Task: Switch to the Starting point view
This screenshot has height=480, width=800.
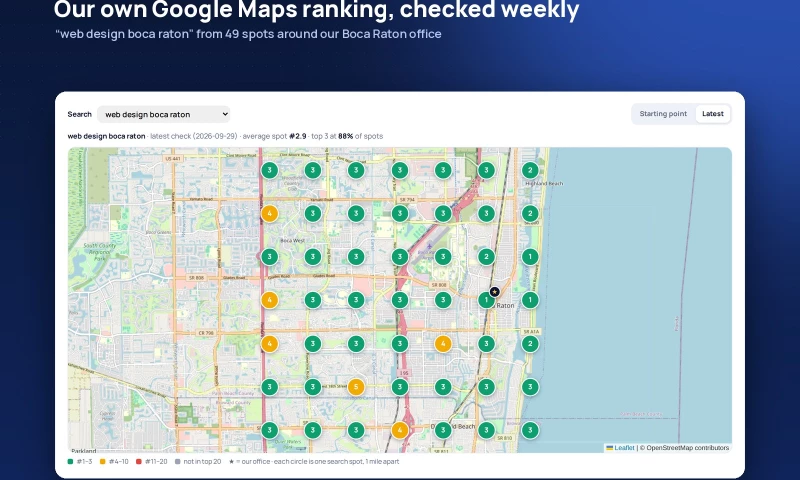Action: point(663,114)
